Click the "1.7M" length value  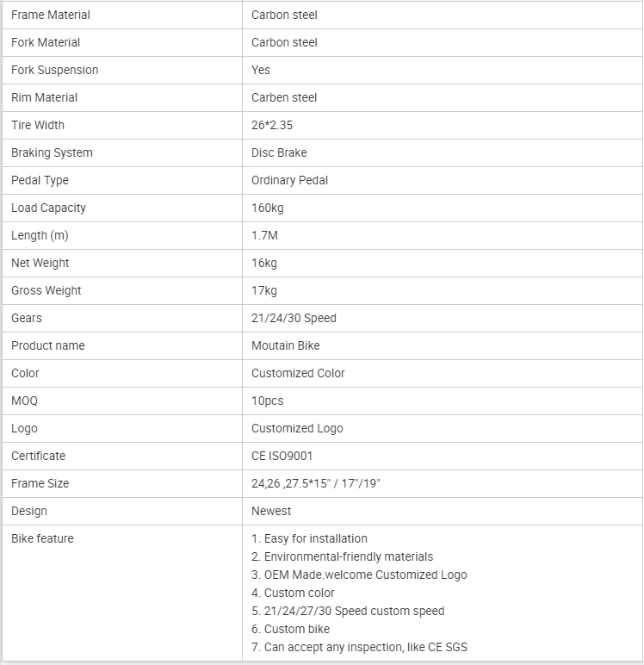click(x=265, y=235)
